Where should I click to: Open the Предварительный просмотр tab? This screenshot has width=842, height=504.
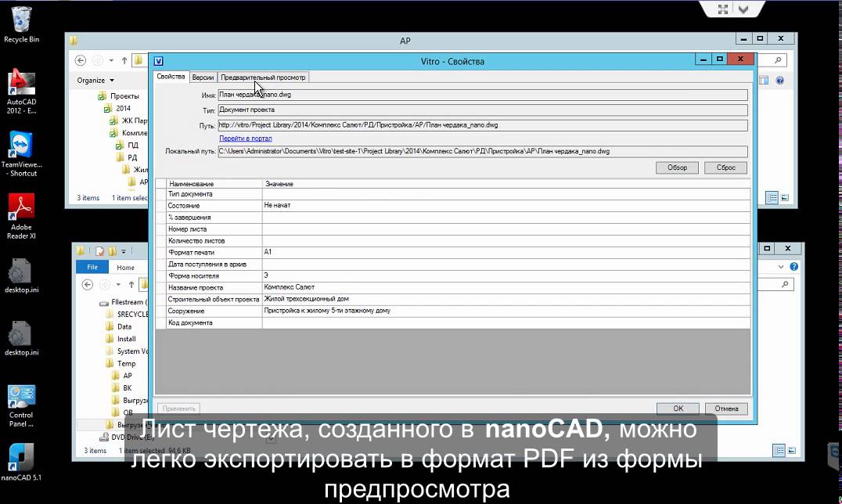263,77
